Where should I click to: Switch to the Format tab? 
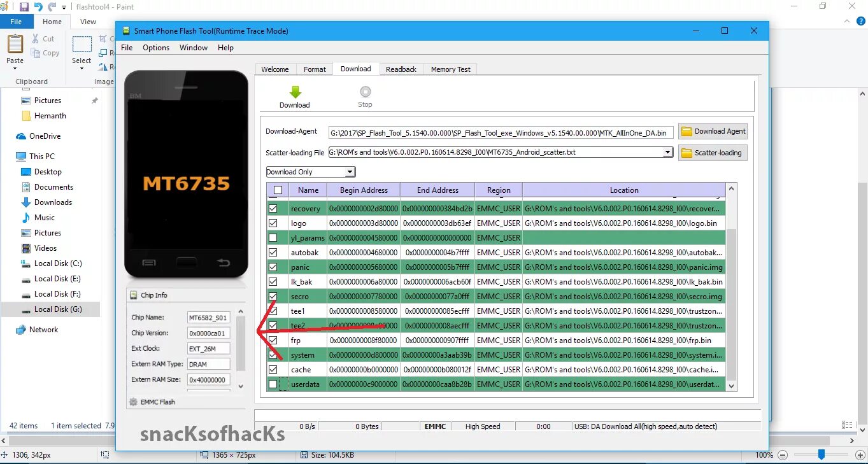pyautogui.click(x=315, y=69)
